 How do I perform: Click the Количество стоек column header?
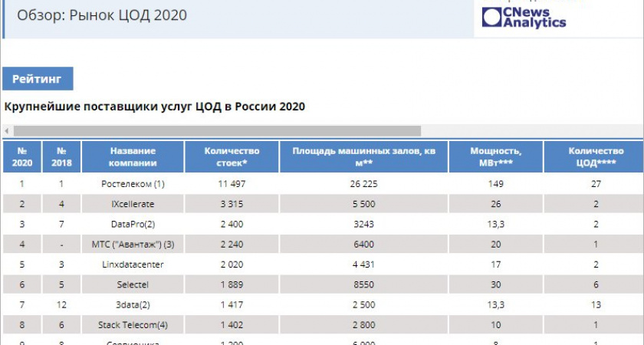pos(232,157)
